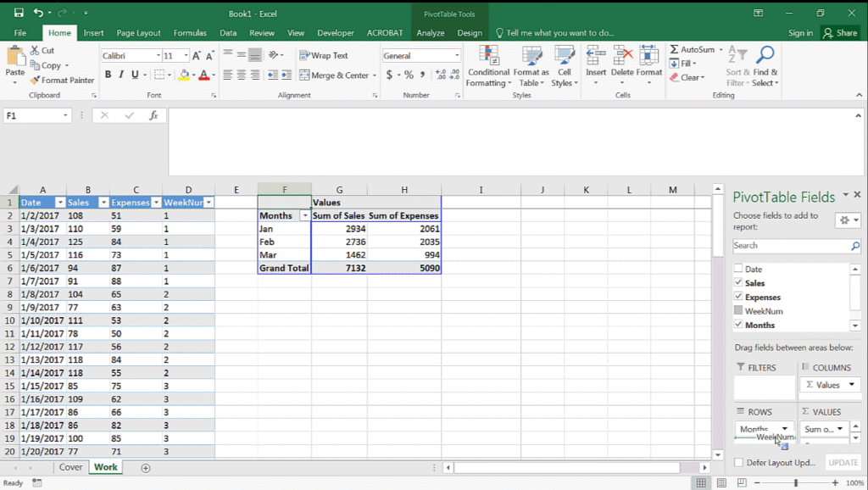Enable the Defer Layout Update checkbox
868x490 pixels.
[738, 463]
